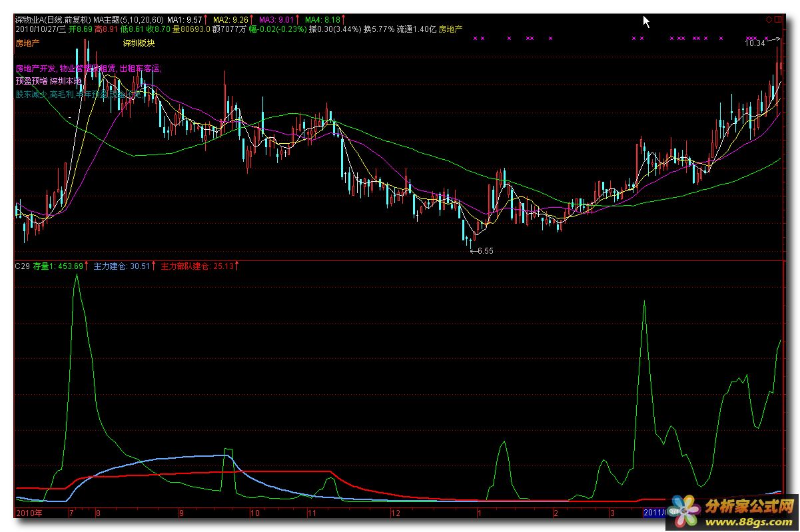The height and width of the screenshot is (532, 800).
Task: Click the change 幅-0.02(-0.23%)
Action: point(277,29)
